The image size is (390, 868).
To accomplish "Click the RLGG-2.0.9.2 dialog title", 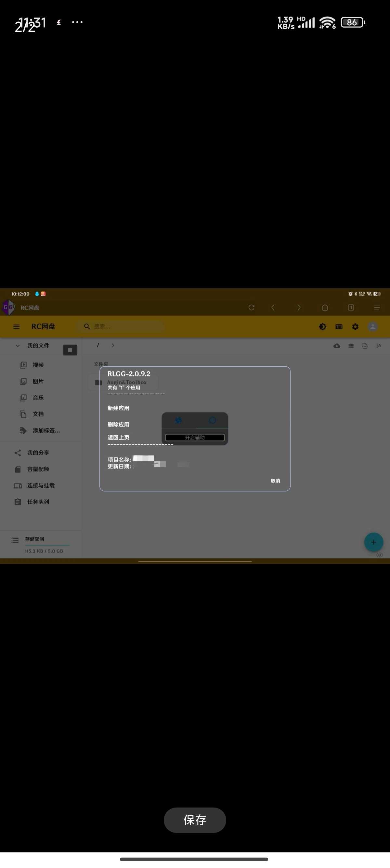I will (x=129, y=374).
